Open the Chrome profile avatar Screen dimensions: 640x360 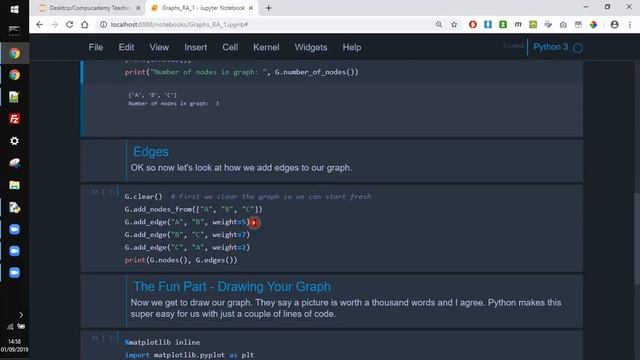click(x=614, y=24)
